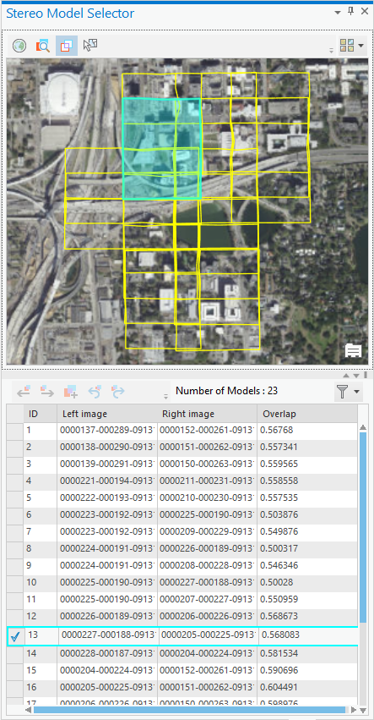
Task: Click the redo curved arrow icon
Action: tap(118, 391)
